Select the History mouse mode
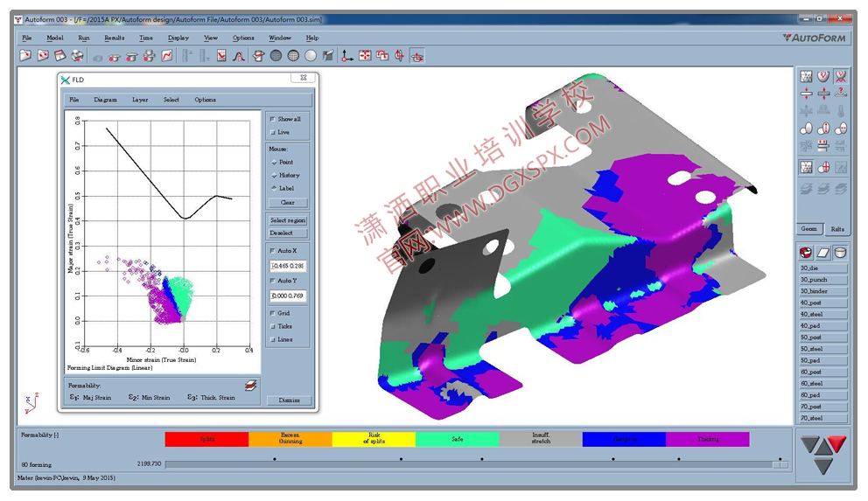The height and width of the screenshot is (501, 868). [274, 175]
